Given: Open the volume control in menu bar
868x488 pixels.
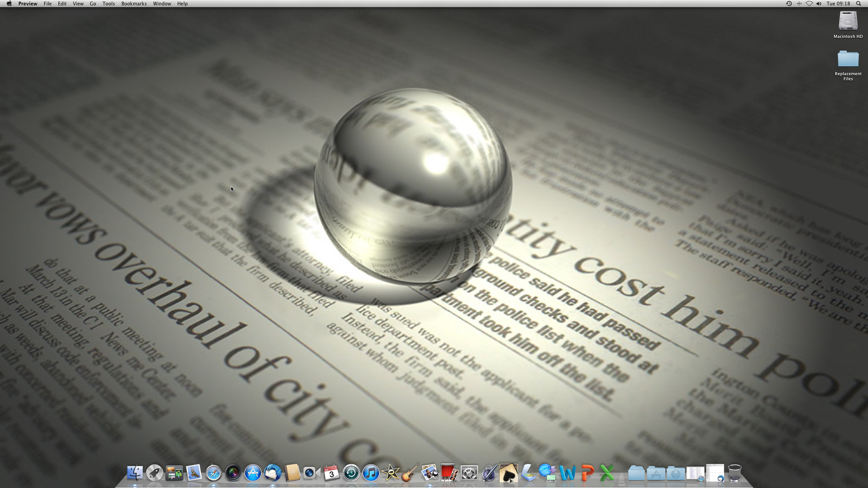Looking at the screenshot, I should click(819, 4).
